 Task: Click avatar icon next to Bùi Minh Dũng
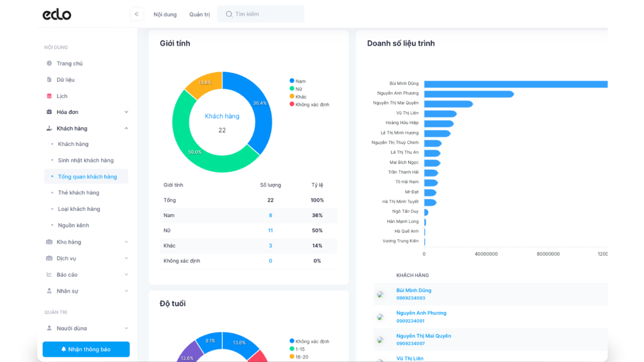point(380,294)
